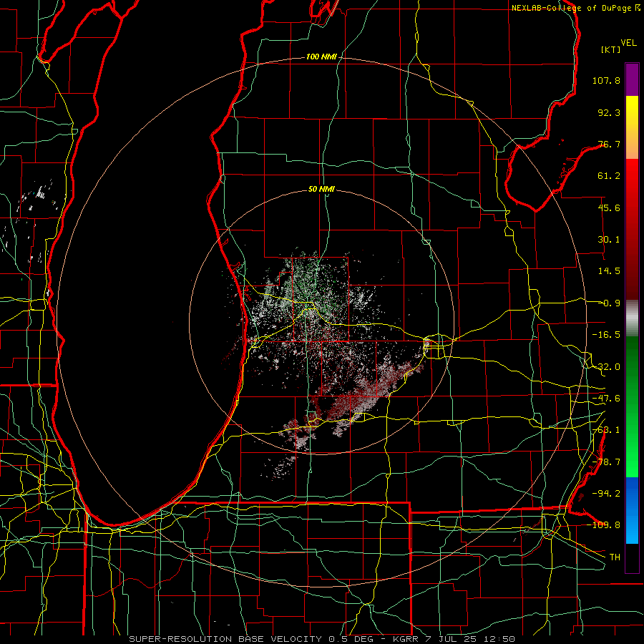Click the 92.3 velocity scale value
Viewport: 644px width, 644px height.
coord(609,112)
